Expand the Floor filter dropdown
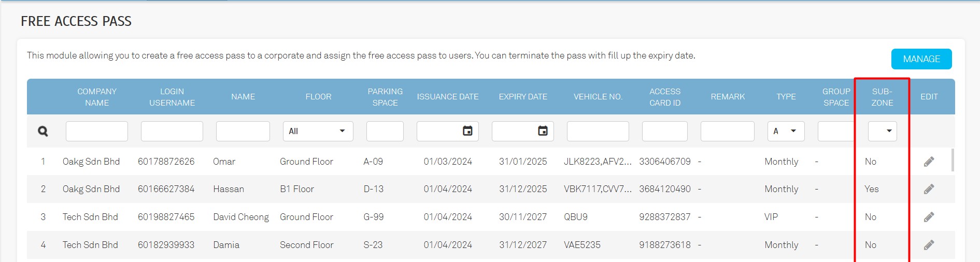The width and height of the screenshot is (980, 262). (x=318, y=131)
